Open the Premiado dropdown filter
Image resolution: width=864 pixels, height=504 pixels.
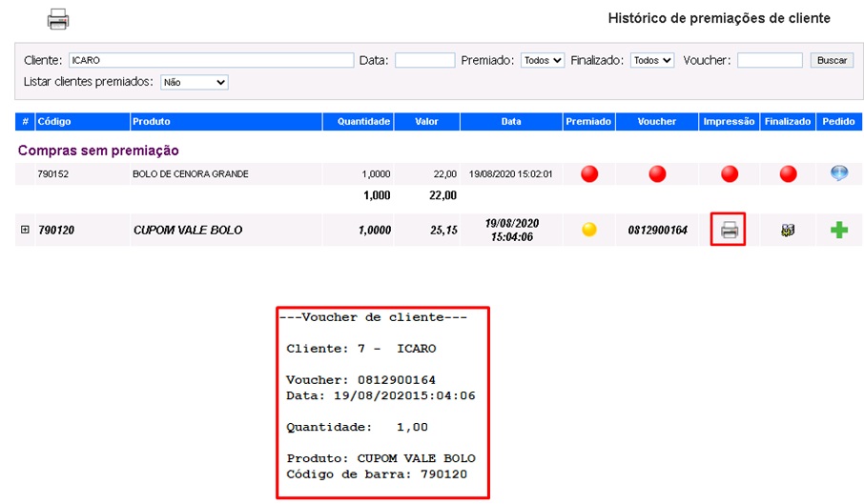coord(543,60)
